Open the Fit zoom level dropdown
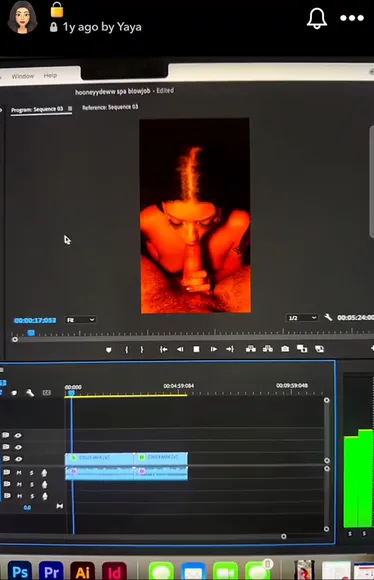 click(80, 320)
